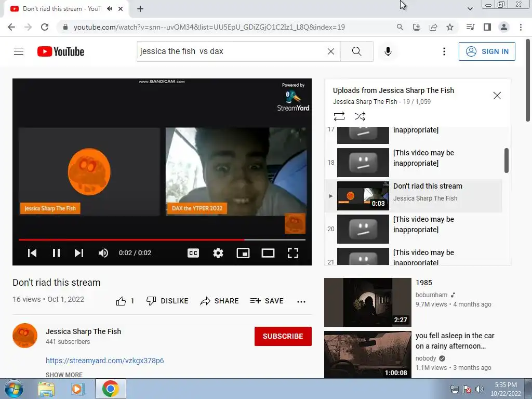Use the playlist panel scrollbar
This screenshot has width=532, height=399.
tap(506, 161)
